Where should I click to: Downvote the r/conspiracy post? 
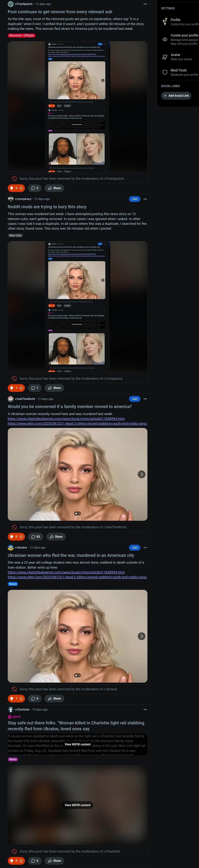click(21, 388)
